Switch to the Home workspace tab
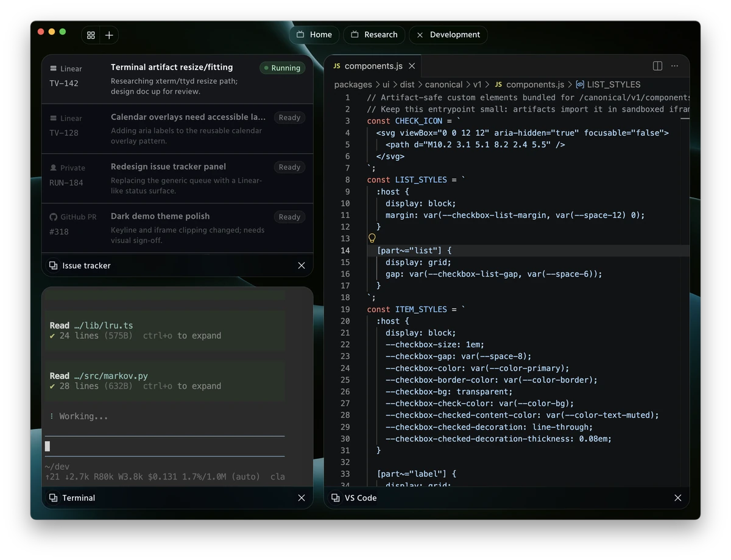Viewport: 731px width, 560px height. coord(314,35)
